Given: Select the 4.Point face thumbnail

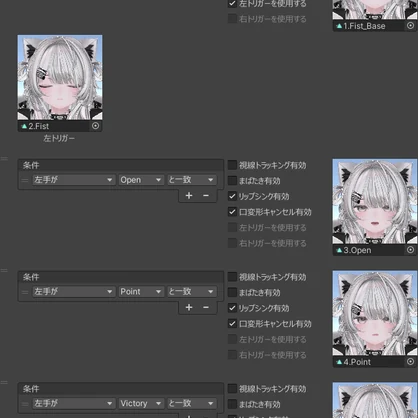Looking at the screenshot, I should [x=375, y=313].
